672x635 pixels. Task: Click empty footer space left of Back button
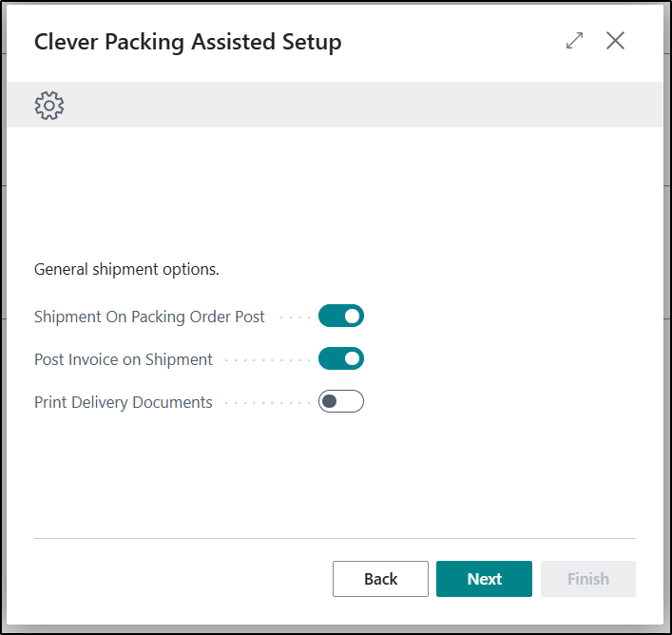coord(181,579)
